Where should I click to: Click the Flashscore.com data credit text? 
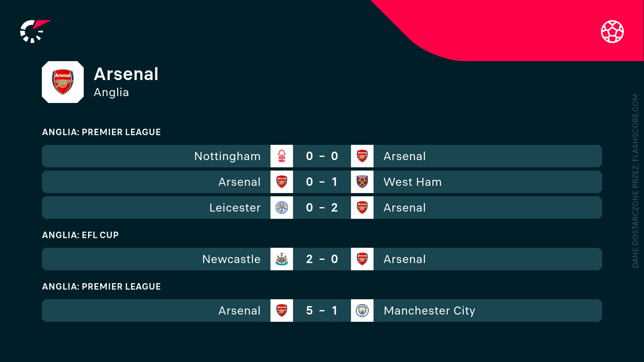pyautogui.click(x=636, y=181)
